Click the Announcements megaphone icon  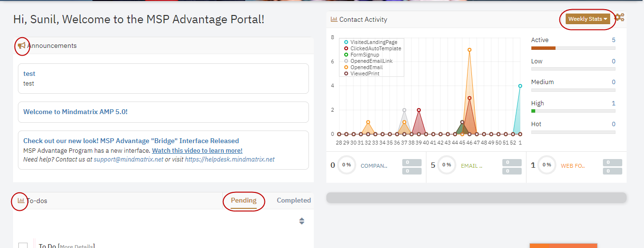22,46
